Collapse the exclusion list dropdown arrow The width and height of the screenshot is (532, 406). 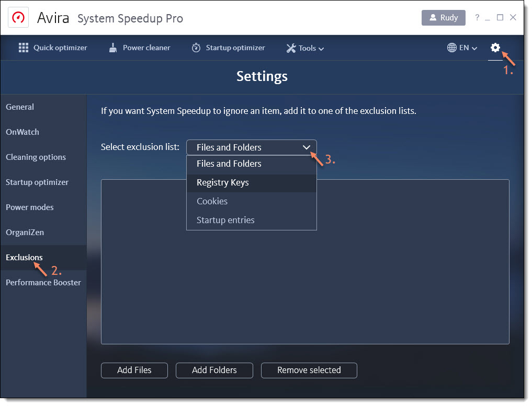(x=307, y=147)
